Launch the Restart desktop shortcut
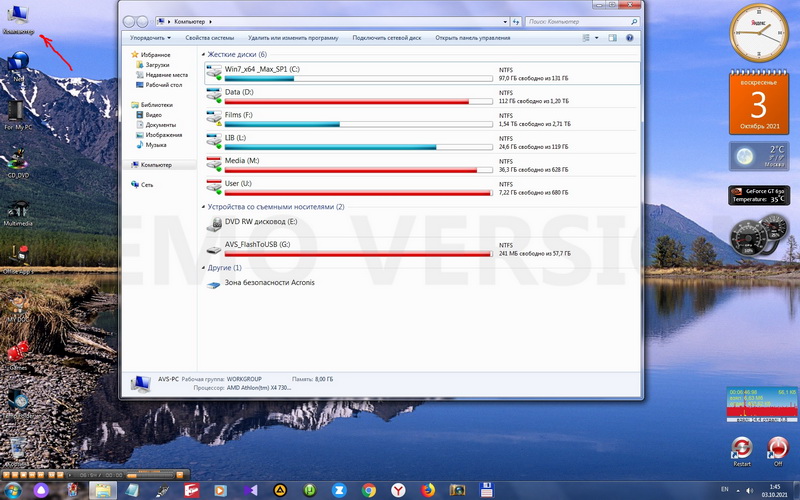 tap(742, 451)
